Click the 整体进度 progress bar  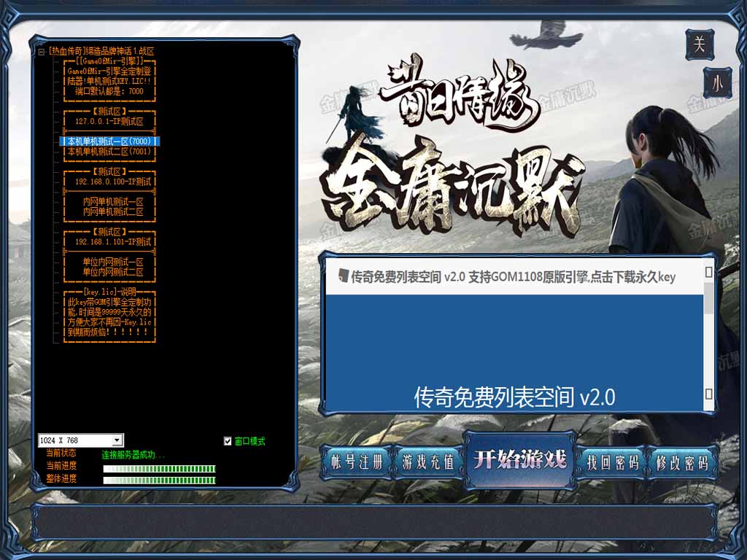[160, 481]
